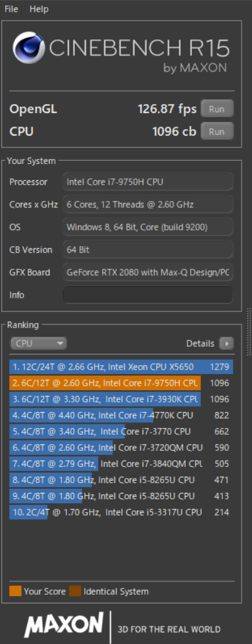Select the Processor field showing i7-9750H

point(147,182)
